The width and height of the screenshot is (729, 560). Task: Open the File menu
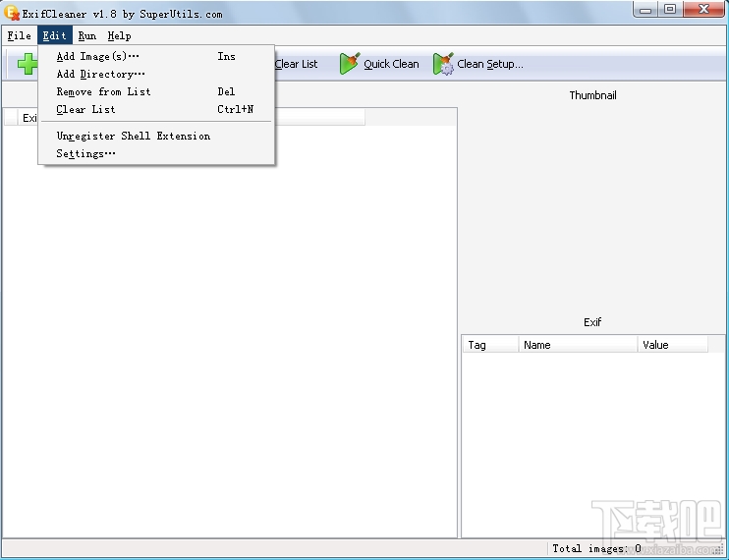[19, 35]
